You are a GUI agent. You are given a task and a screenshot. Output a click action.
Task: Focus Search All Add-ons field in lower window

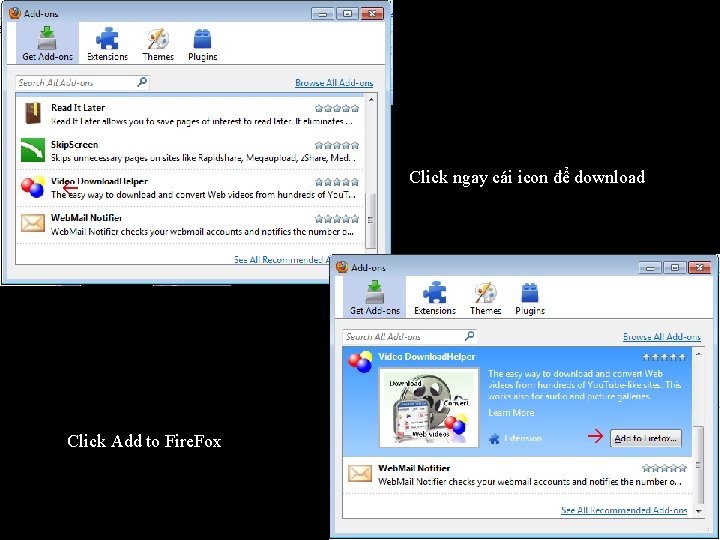[x=410, y=337]
